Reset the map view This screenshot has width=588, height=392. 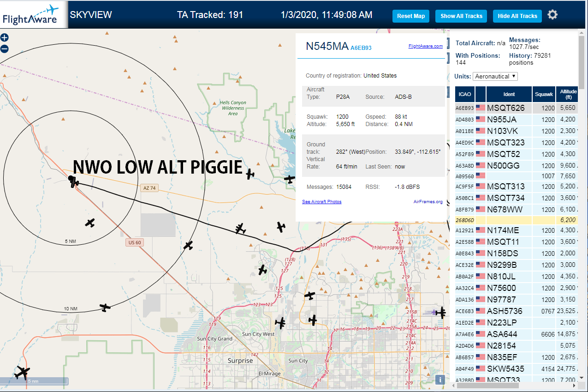click(x=411, y=16)
